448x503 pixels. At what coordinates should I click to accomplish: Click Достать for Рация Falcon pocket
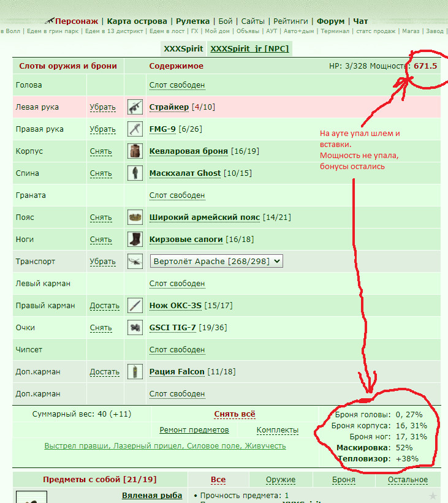(105, 372)
